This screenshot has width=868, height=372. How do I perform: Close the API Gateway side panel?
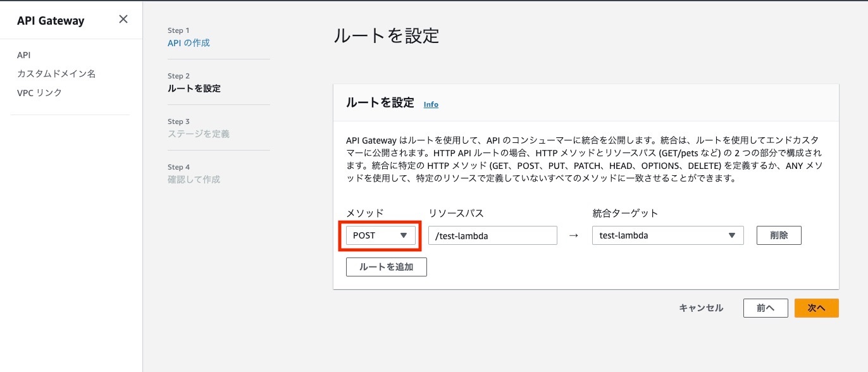pyautogui.click(x=123, y=19)
